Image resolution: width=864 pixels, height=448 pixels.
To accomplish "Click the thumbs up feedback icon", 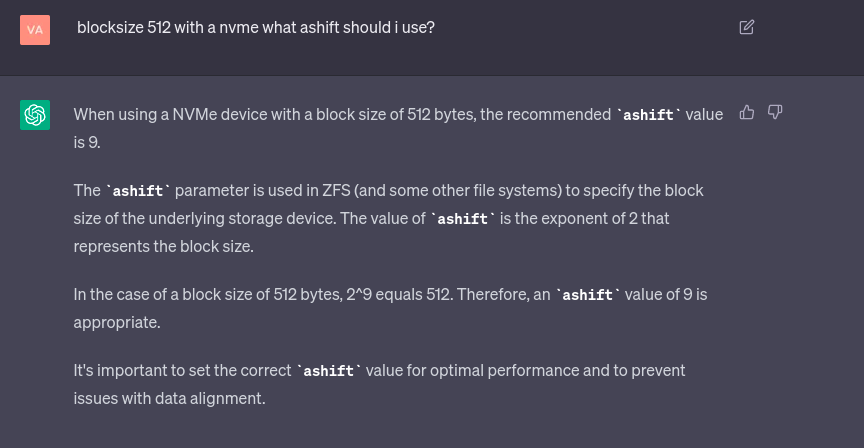I will point(747,112).
